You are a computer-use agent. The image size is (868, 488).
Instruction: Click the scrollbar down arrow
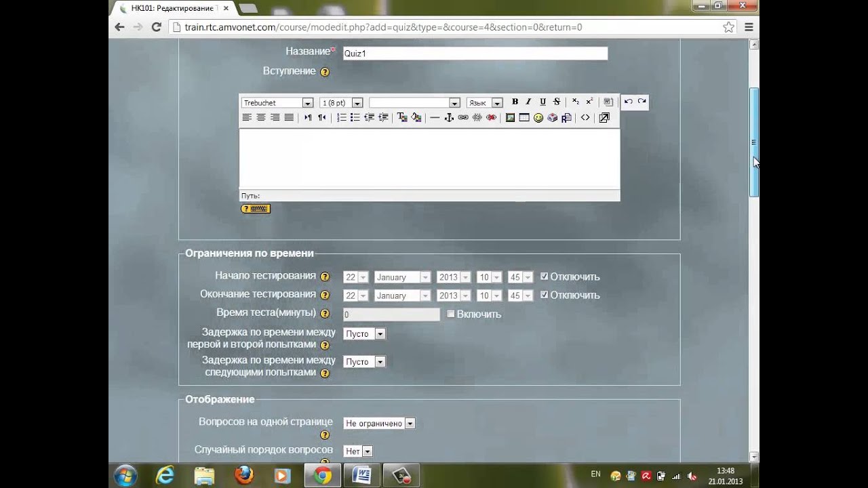pos(753,457)
